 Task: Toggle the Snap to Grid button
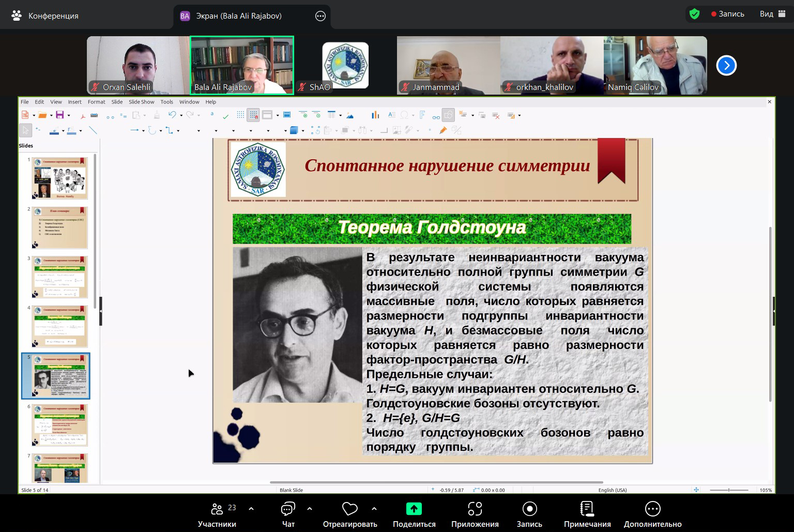[x=253, y=115]
